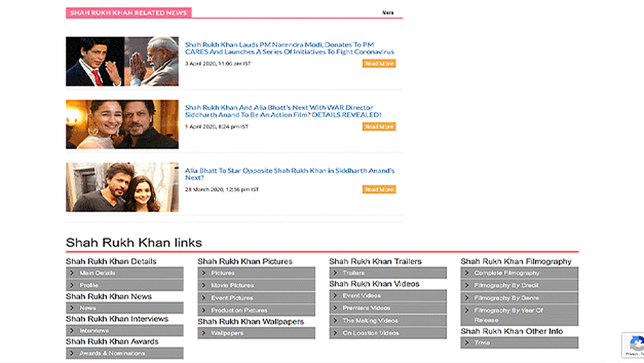This screenshot has width=644, height=363.
Task: Open the Wallpapers link
Action: 256,333
